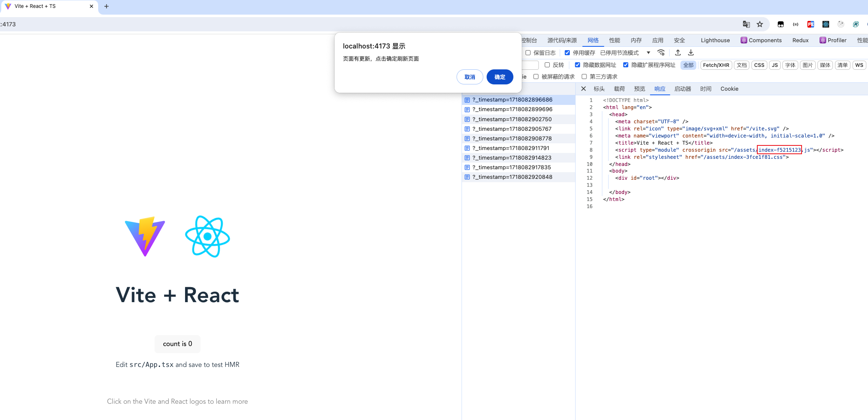Enable the 第三方请求 checkbox
868x420 pixels.
(584, 76)
